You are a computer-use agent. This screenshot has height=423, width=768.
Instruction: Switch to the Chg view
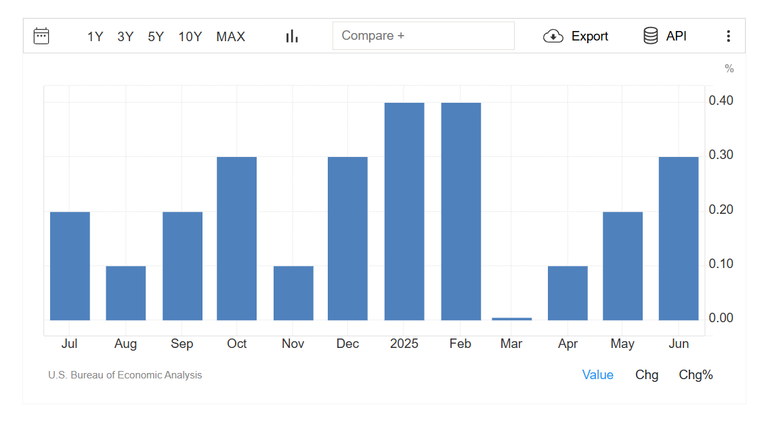point(647,375)
